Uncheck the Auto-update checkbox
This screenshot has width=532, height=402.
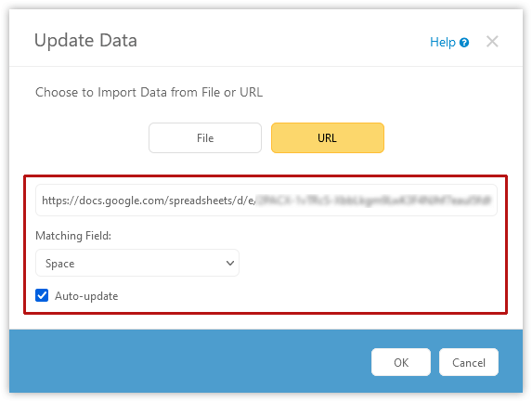tap(42, 295)
